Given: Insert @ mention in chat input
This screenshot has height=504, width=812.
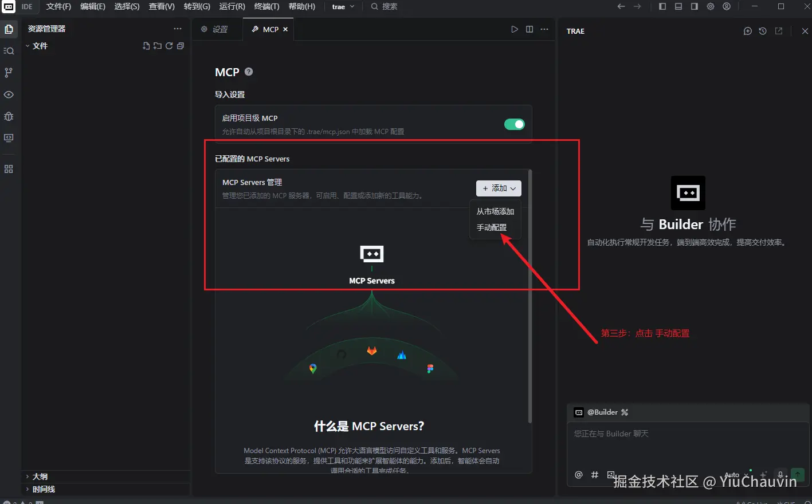Looking at the screenshot, I should (x=579, y=475).
